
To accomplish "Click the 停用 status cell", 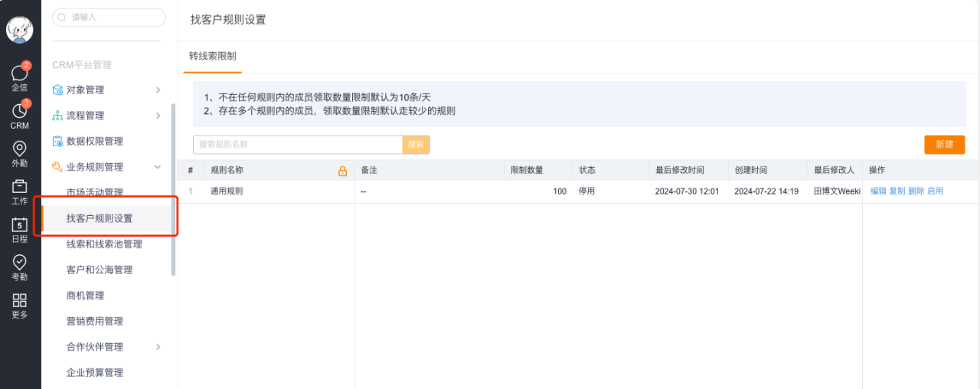I will click(x=587, y=191).
